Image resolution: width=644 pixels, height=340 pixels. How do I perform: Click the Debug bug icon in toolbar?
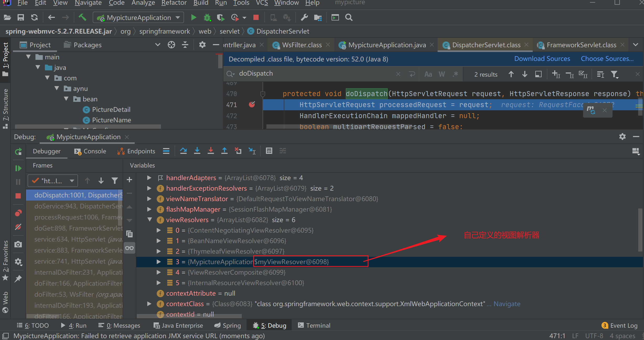207,18
